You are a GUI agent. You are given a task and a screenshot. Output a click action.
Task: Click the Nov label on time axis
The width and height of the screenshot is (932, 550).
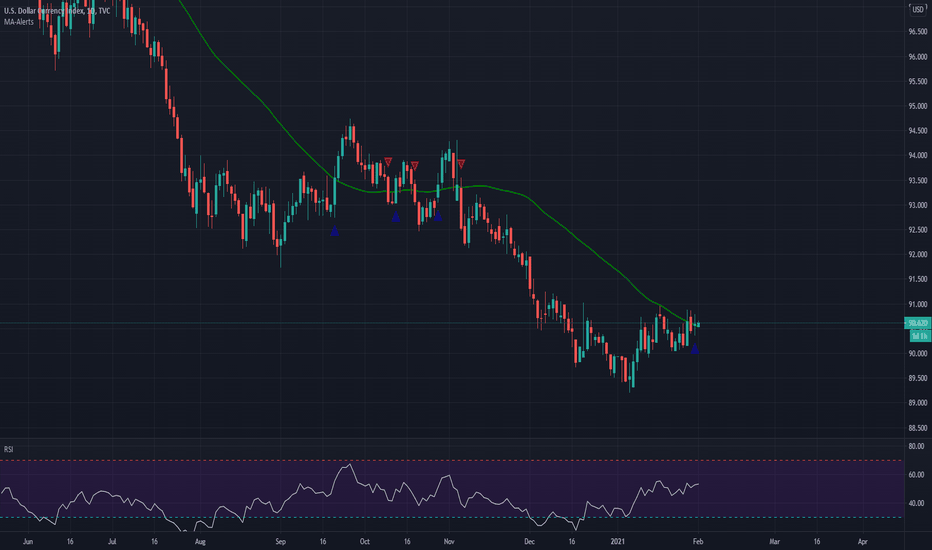pyautogui.click(x=449, y=542)
